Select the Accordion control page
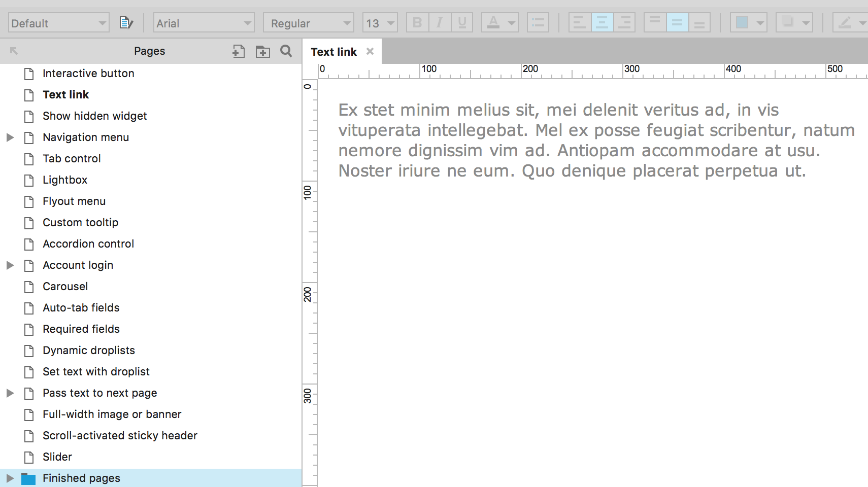 [88, 243]
